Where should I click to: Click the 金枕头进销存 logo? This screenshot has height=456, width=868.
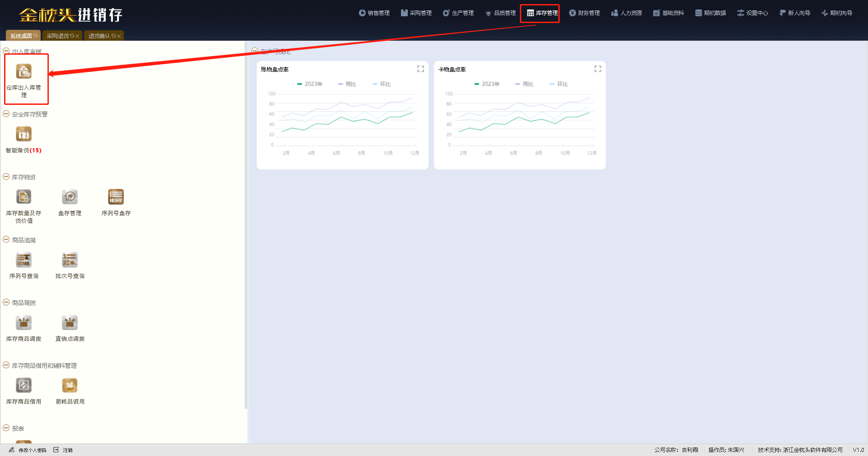tap(71, 15)
